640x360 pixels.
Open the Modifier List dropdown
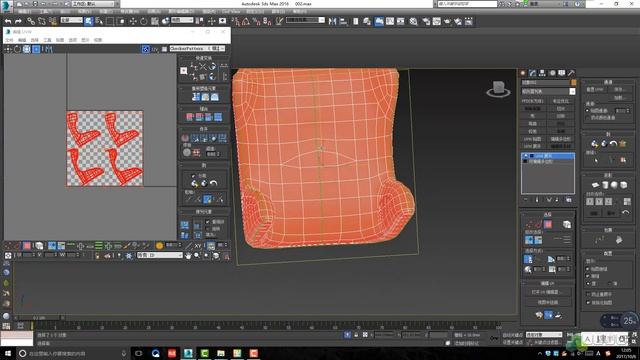(x=549, y=91)
